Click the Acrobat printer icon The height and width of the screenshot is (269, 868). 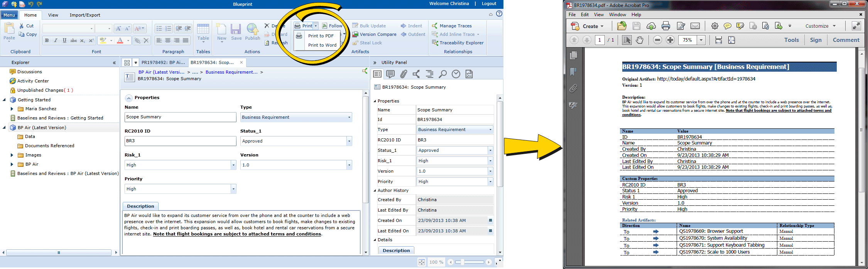pyautogui.click(x=666, y=26)
